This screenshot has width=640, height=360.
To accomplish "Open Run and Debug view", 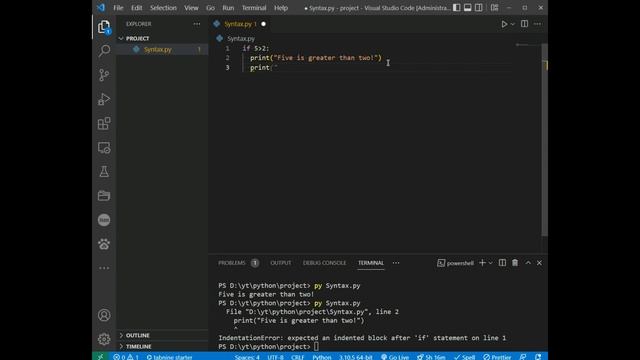I will pos(104,99).
